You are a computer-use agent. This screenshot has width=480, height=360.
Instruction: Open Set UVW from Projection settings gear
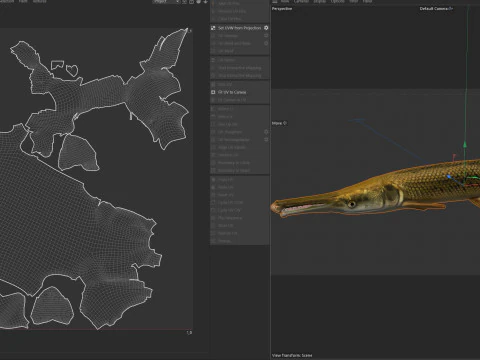[x=266, y=28]
